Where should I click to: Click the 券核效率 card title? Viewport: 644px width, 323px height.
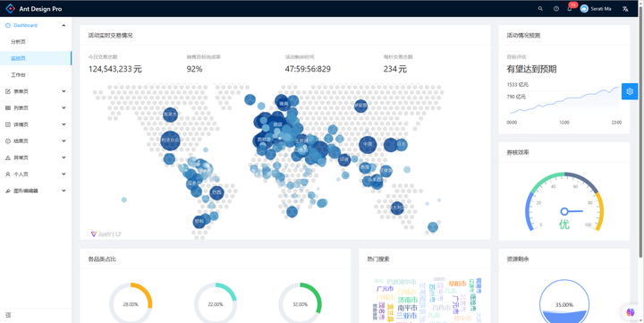coord(518,152)
